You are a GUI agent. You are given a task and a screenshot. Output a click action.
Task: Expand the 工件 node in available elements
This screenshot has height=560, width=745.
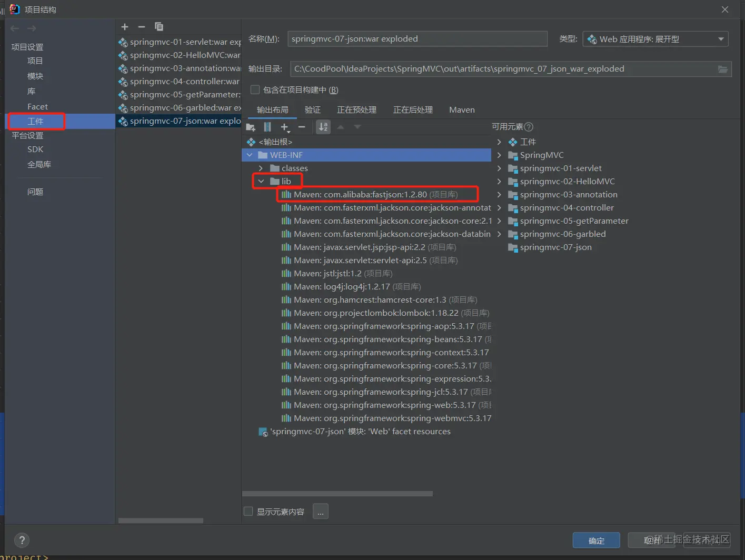(x=499, y=142)
